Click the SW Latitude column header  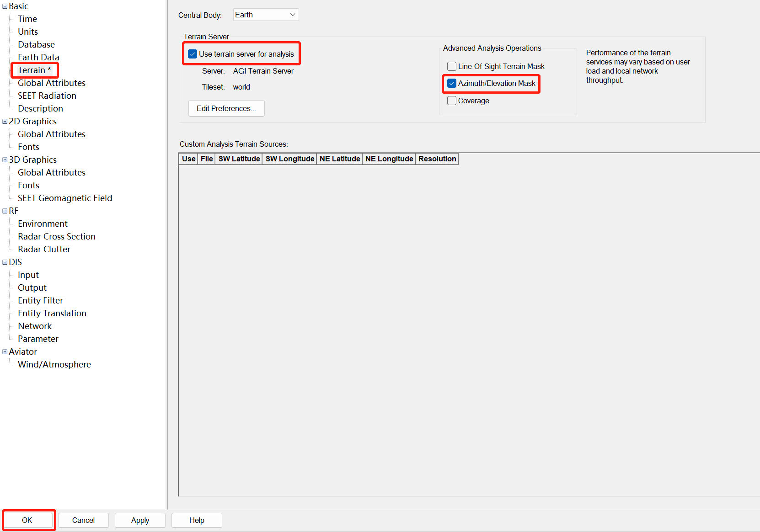(239, 159)
